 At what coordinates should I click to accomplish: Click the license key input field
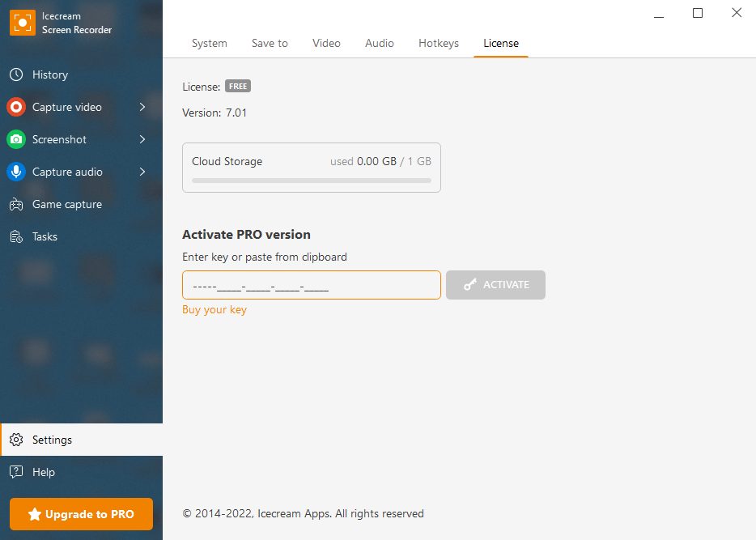point(311,285)
